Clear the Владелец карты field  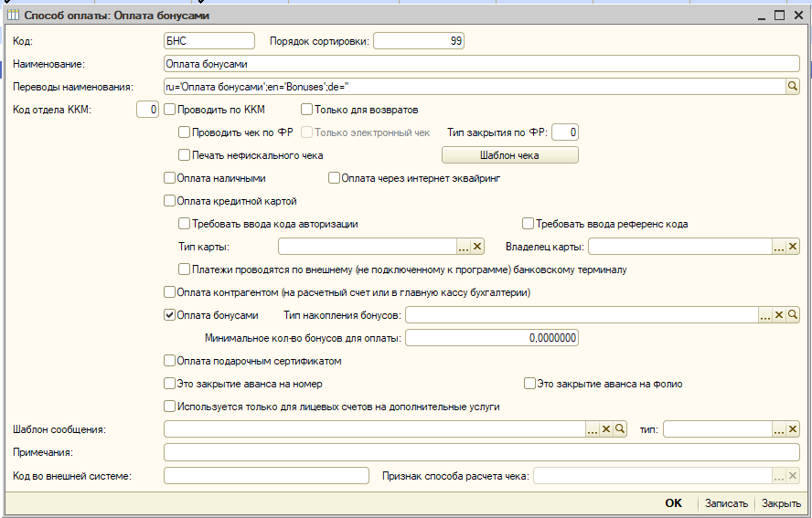792,247
